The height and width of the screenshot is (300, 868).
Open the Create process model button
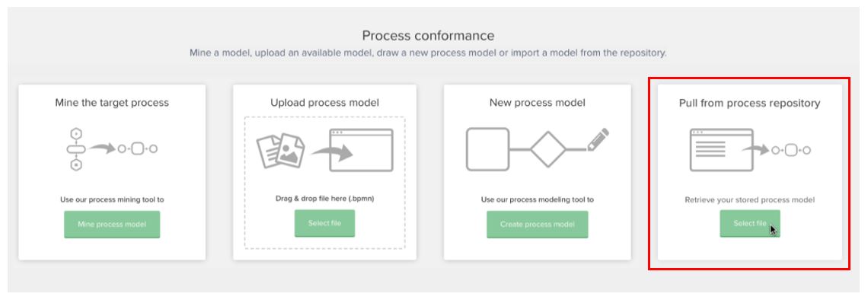[x=537, y=224]
